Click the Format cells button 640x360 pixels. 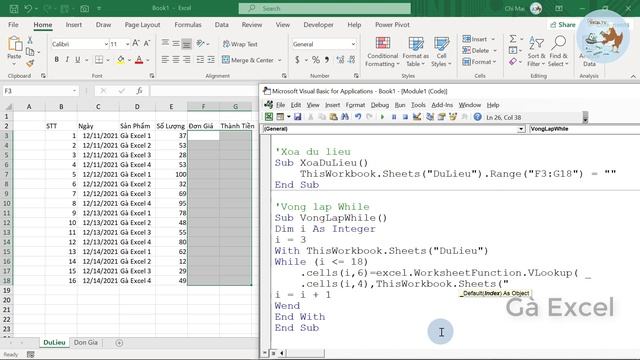479,62
